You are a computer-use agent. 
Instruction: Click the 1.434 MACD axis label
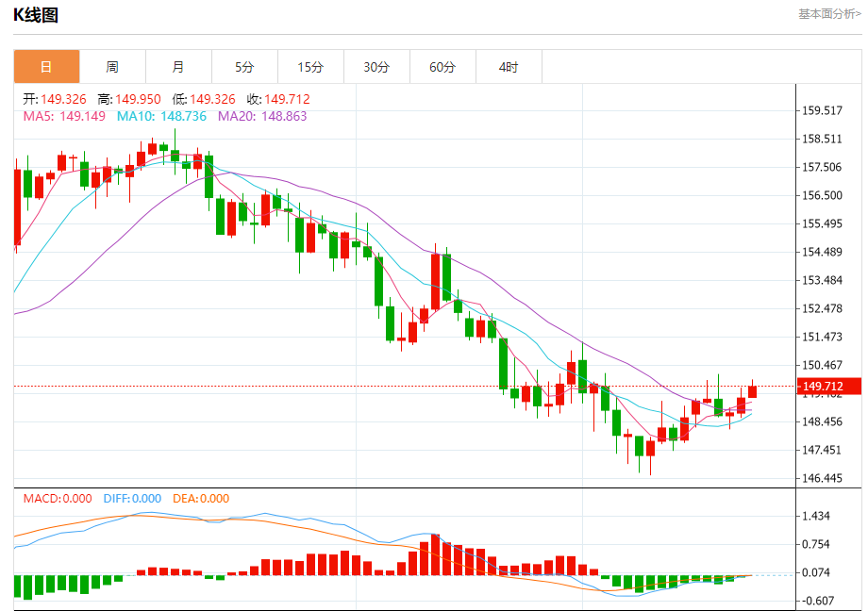pos(816,516)
